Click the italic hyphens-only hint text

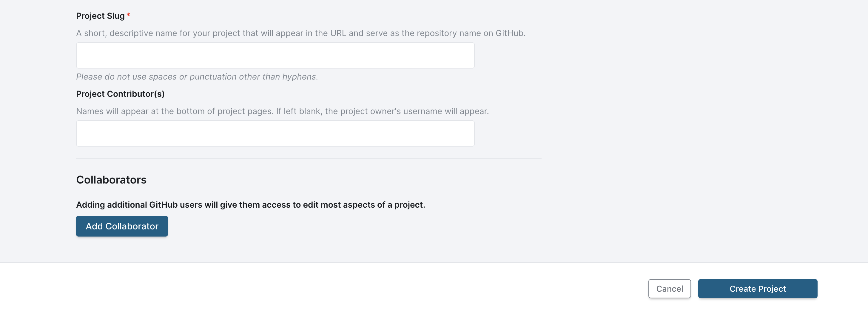pos(197,77)
